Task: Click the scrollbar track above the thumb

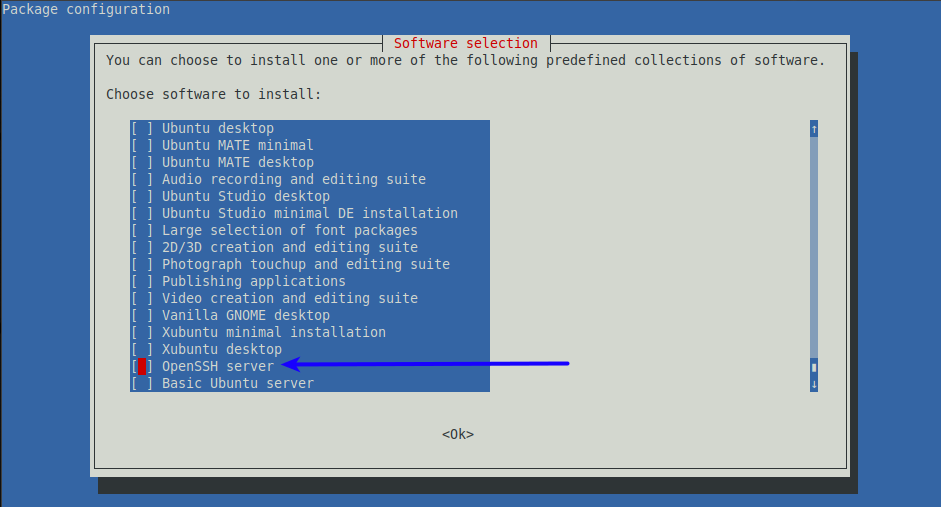Action: [x=814, y=248]
